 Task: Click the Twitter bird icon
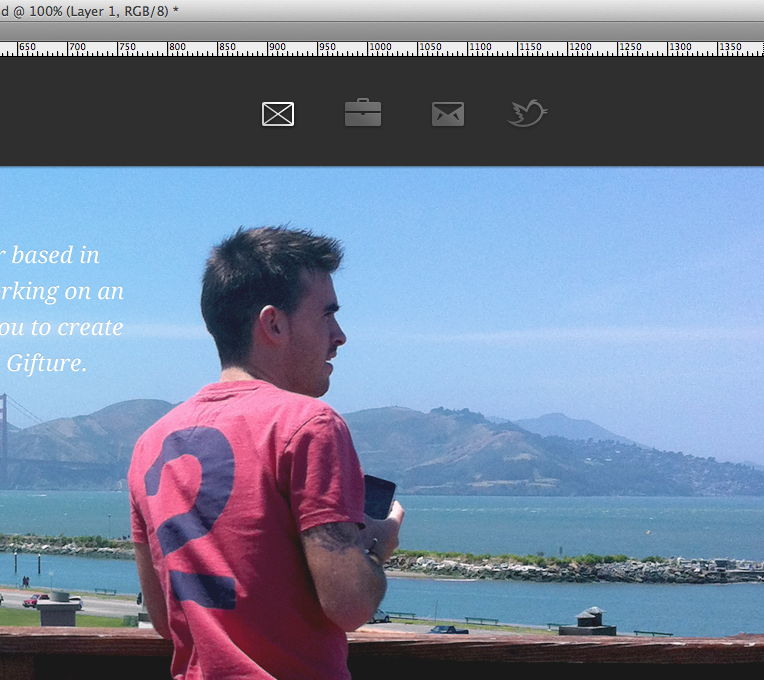(527, 113)
